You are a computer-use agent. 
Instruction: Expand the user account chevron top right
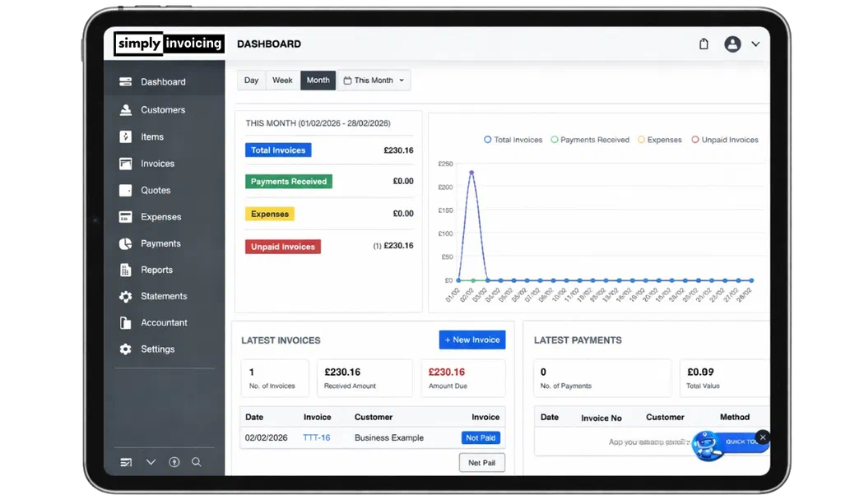pos(756,44)
